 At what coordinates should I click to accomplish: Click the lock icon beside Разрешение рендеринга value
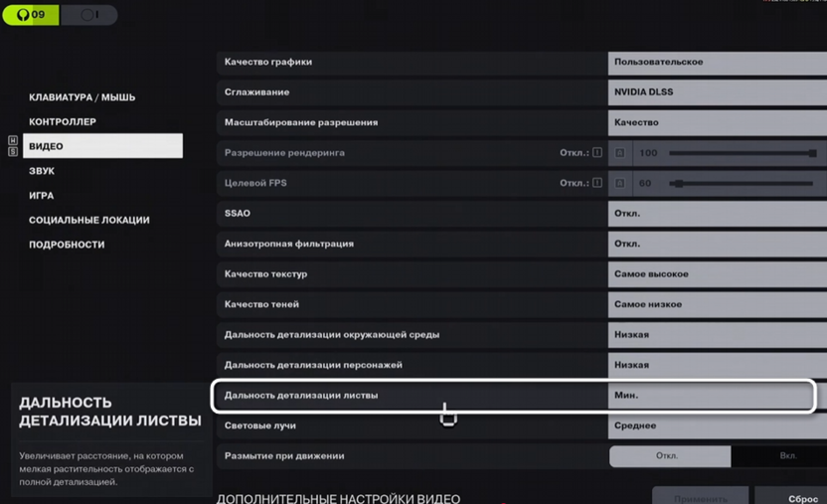pyautogui.click(x=620, y=153)
